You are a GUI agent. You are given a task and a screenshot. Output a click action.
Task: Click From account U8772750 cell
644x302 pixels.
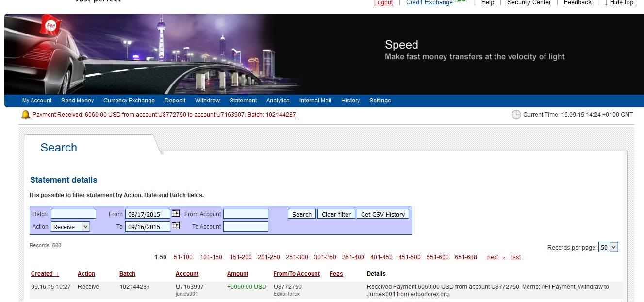pos(288,287)
